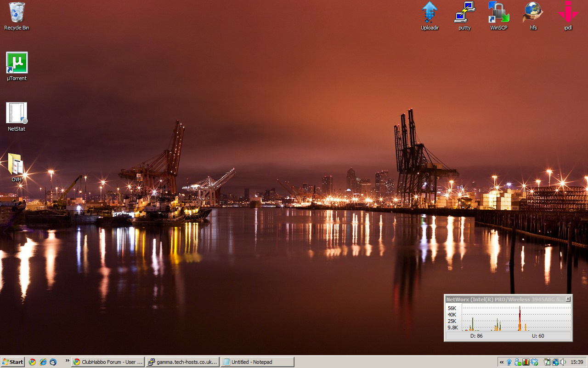Open the Start menu

click(12, 362)
